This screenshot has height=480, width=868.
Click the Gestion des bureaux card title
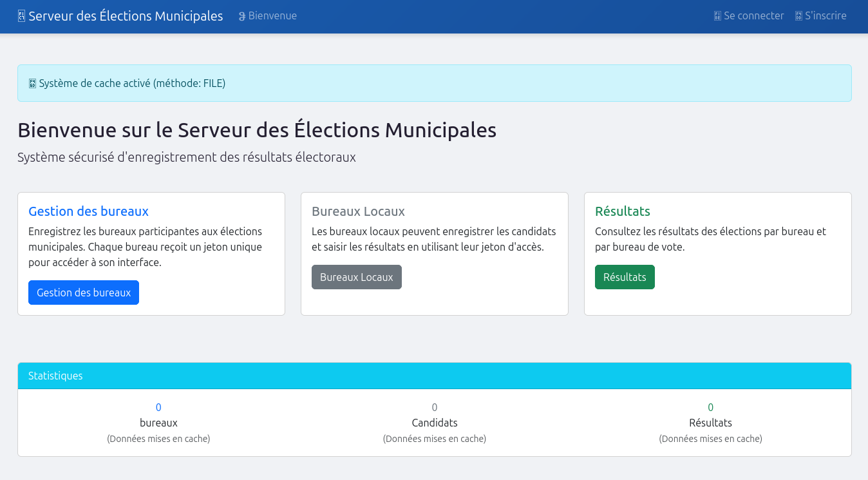pos(88,211)
